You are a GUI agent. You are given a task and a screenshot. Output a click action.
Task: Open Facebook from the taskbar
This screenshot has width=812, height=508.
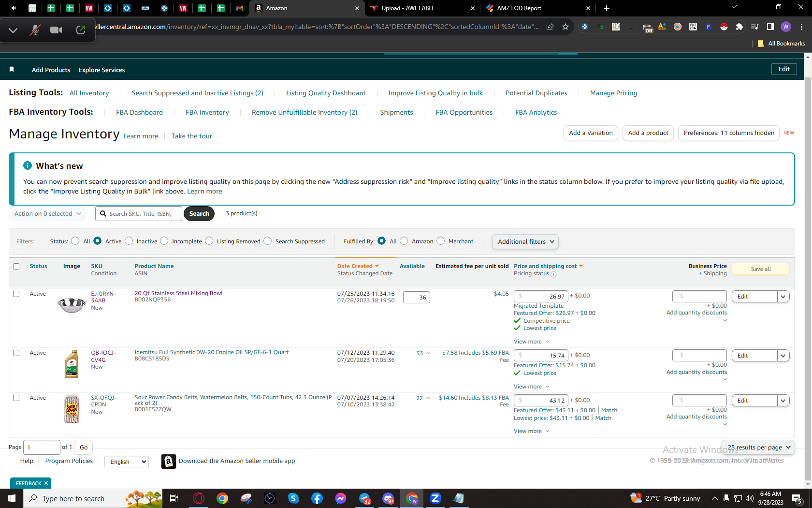tap(317, 498)
